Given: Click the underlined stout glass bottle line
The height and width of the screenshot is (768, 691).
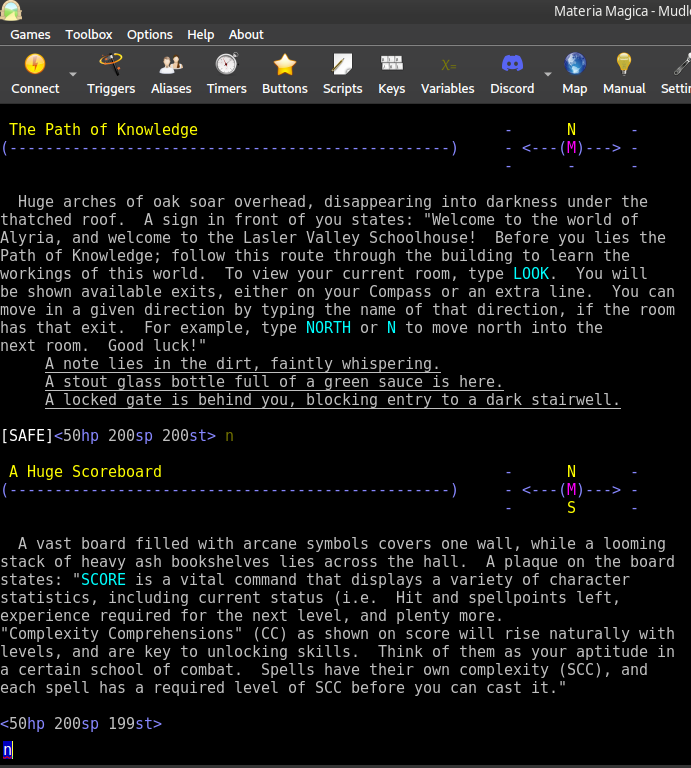Looking at the screenshot, I should [x=274, y=382].
